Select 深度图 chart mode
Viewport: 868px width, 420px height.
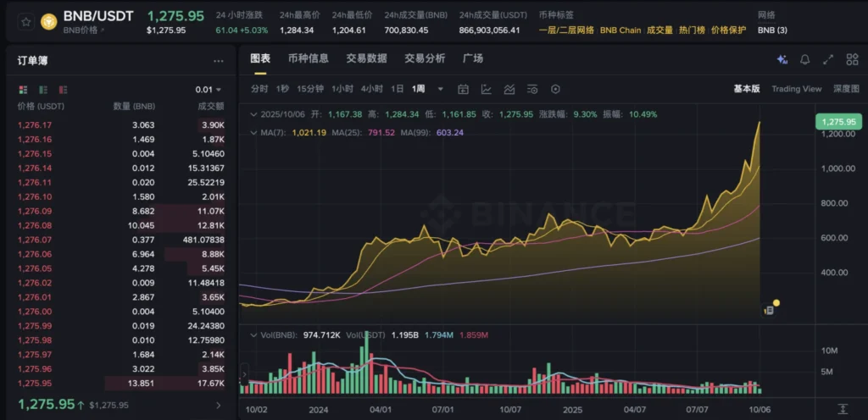[847, 88]
